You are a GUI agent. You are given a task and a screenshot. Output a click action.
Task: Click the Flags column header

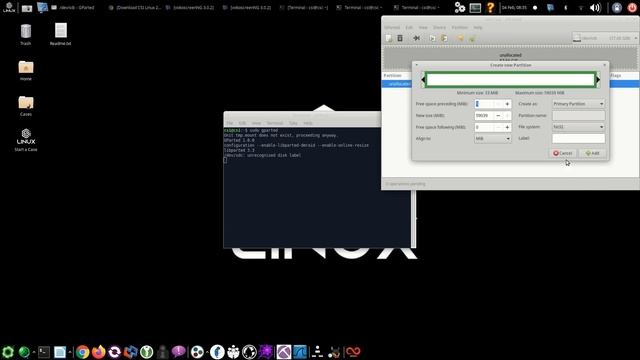tap(616, 76)
